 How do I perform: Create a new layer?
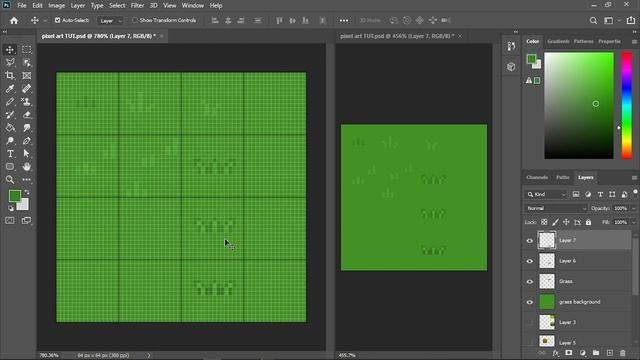coord(609,353)
